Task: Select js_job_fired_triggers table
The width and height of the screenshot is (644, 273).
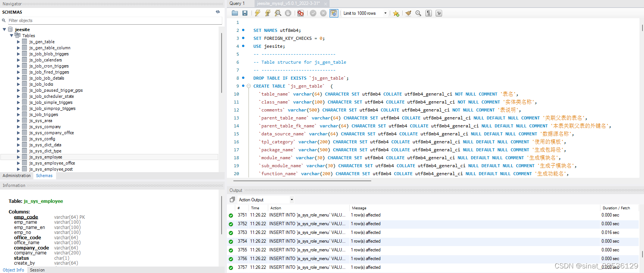Action: (x=49, y=72)
